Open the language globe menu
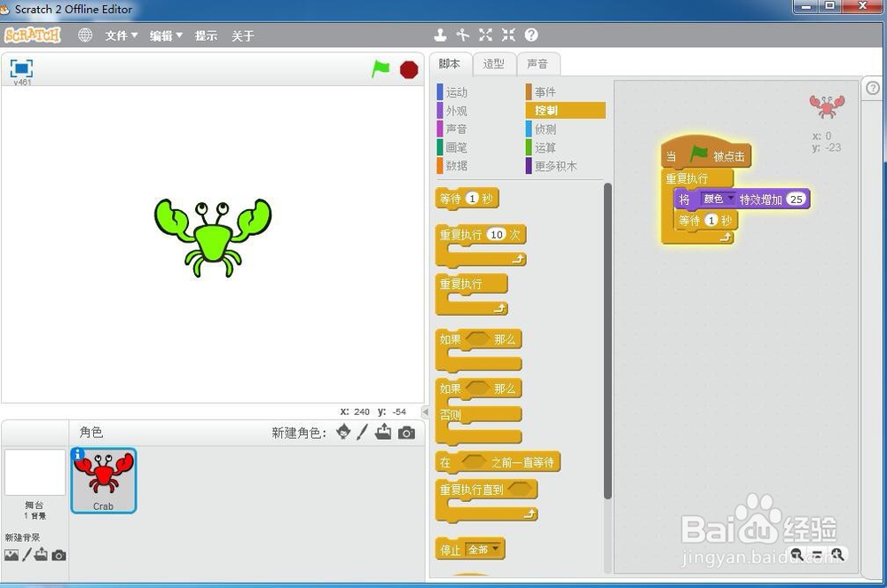 [85, 35]
